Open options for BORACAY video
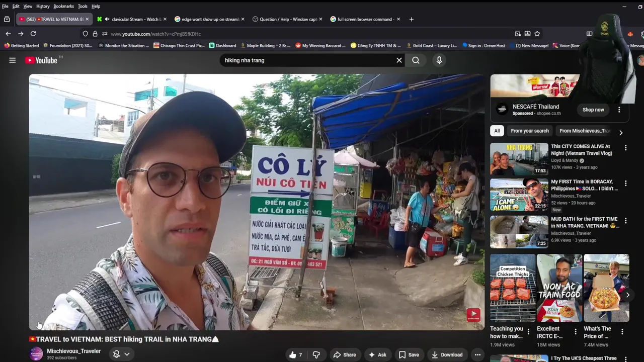Viewport: 644px width, 362px height. [625, 184]
